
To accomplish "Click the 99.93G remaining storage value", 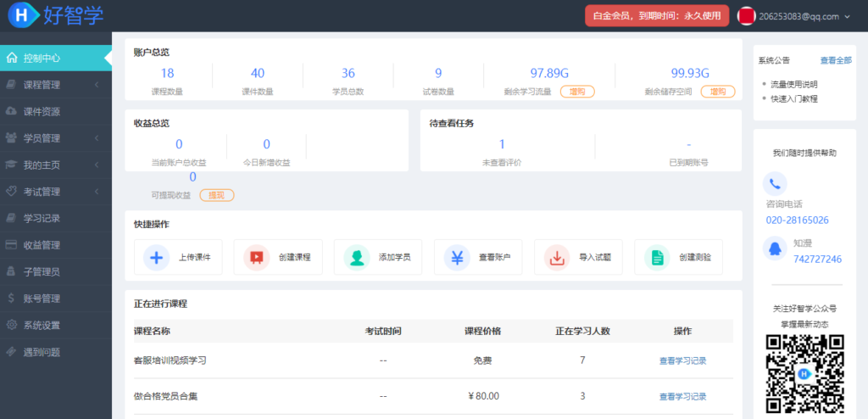I will (x=690, y=73).
